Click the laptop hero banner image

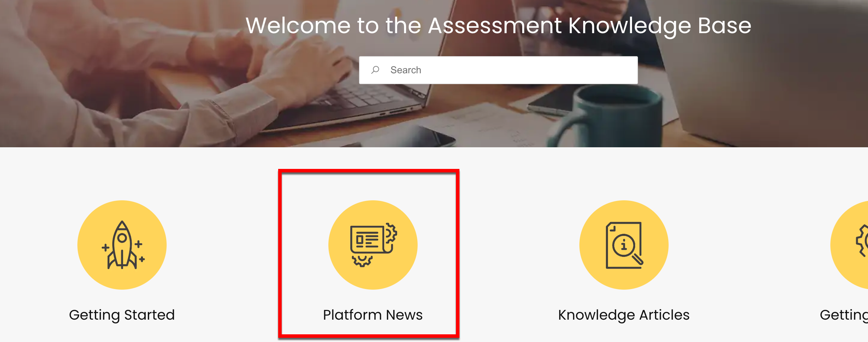point(434,74)
